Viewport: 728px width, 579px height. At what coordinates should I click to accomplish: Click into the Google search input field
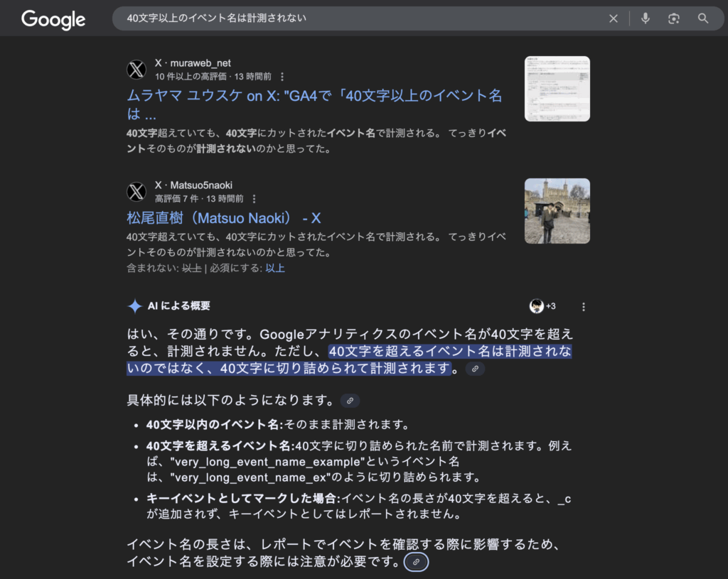click(x=355, y=18)
